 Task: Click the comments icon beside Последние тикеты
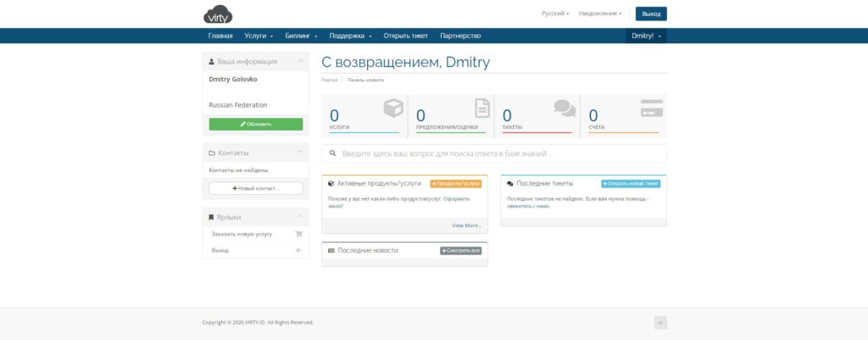point(510,183)
